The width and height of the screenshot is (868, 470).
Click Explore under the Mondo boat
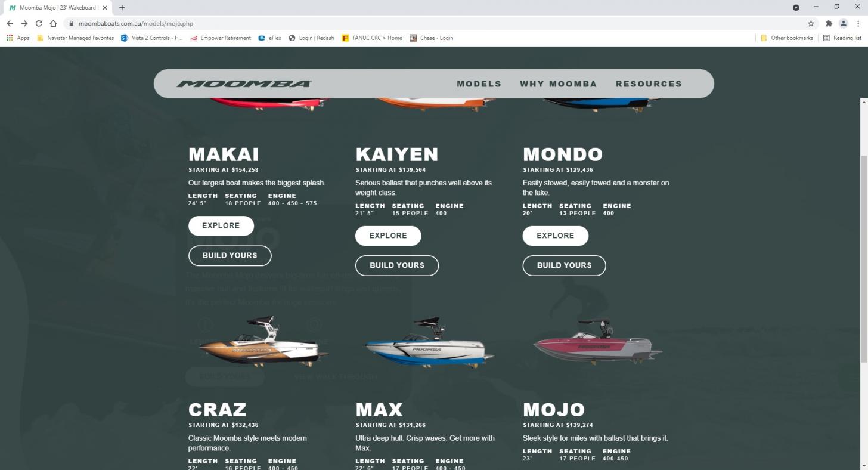(556, 236)
